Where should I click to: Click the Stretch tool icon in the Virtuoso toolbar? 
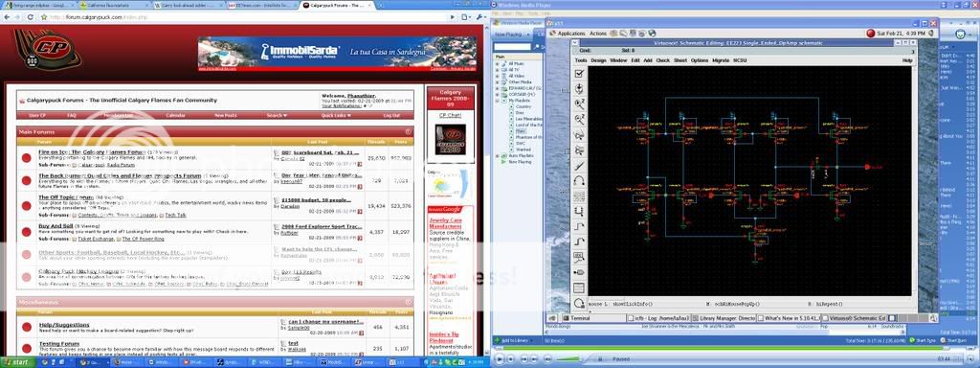579,134
